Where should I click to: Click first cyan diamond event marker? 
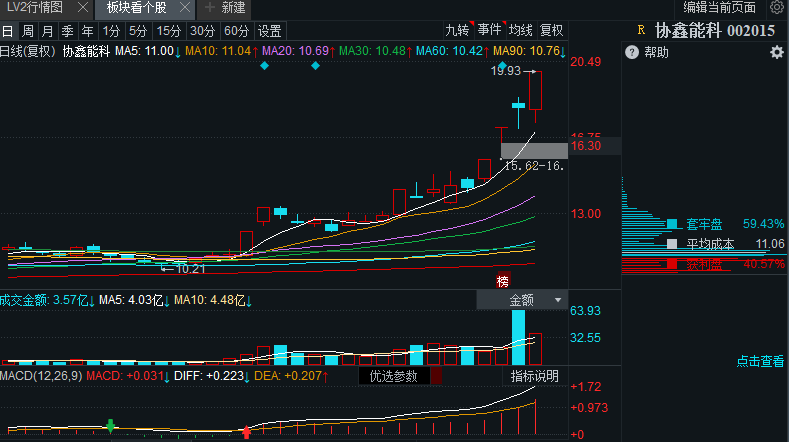point(265,66)
